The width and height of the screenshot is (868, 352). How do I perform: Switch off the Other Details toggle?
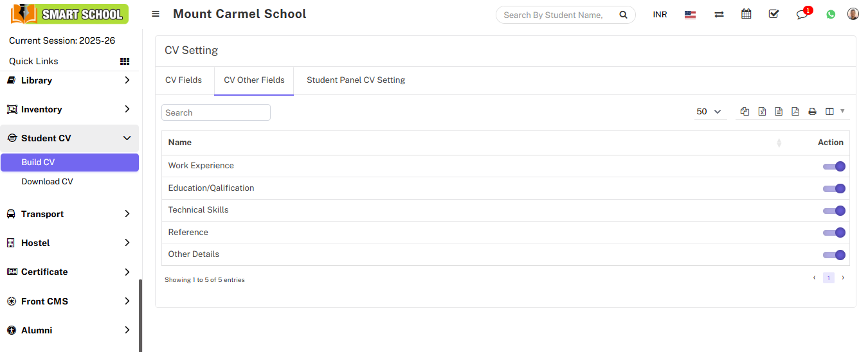tap(834, 255)
